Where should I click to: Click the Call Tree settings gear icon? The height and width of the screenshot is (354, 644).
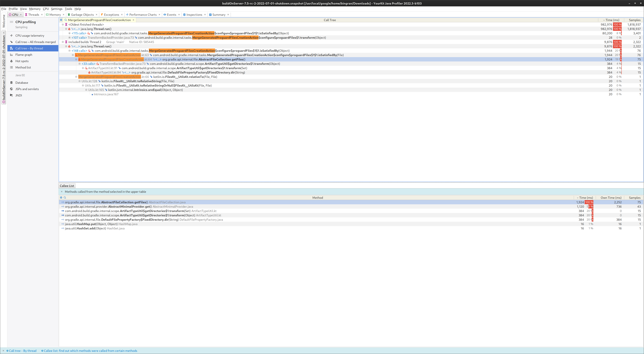(61, 20)
